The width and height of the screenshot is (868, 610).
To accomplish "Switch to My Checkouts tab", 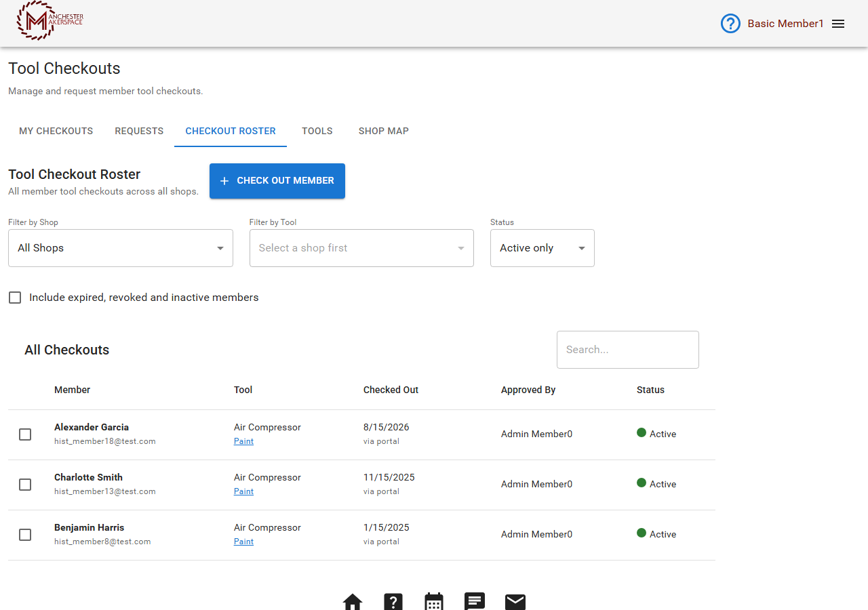I will (x=56, y=131).
